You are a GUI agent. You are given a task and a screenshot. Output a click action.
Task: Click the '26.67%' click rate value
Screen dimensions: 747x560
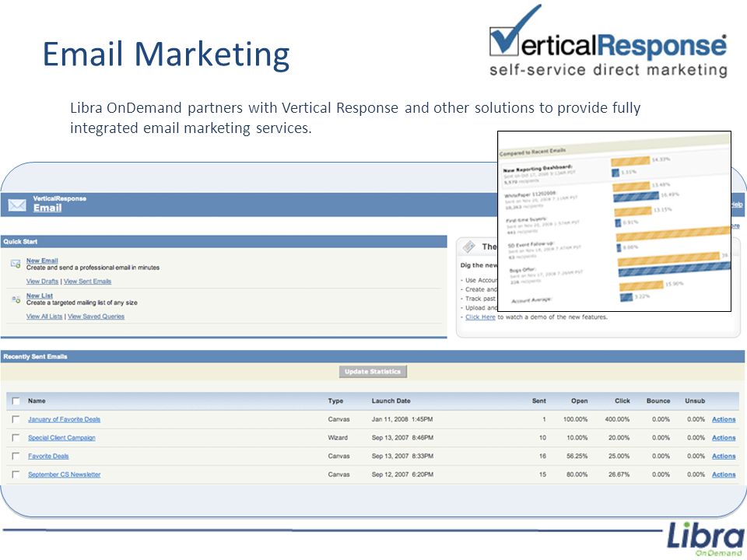coord(619,474)
